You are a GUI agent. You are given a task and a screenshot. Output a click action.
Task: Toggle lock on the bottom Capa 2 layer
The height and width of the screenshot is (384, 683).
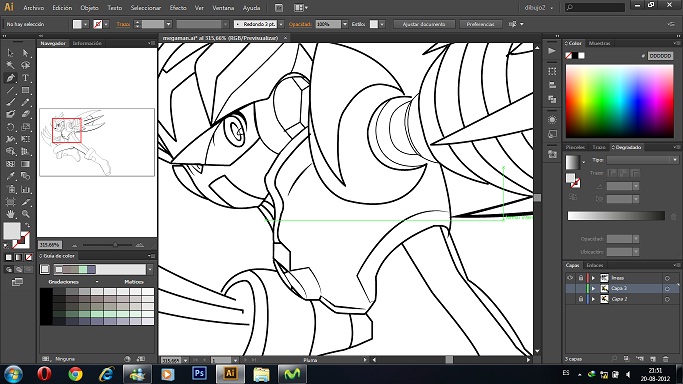coord(581,299)
